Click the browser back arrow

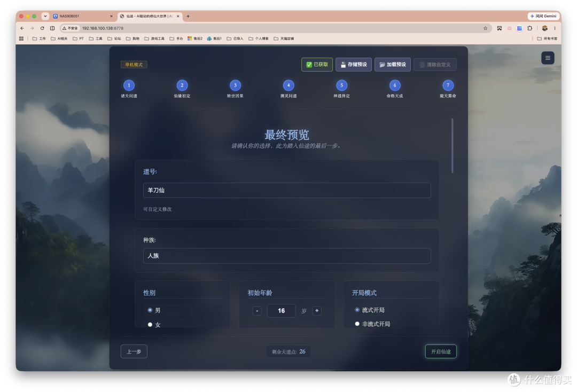click(x=22, y=28)
